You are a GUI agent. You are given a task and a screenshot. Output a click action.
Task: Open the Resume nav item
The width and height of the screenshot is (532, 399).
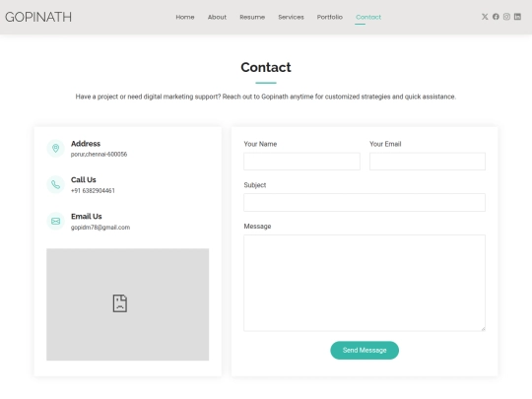pos(252,17)
